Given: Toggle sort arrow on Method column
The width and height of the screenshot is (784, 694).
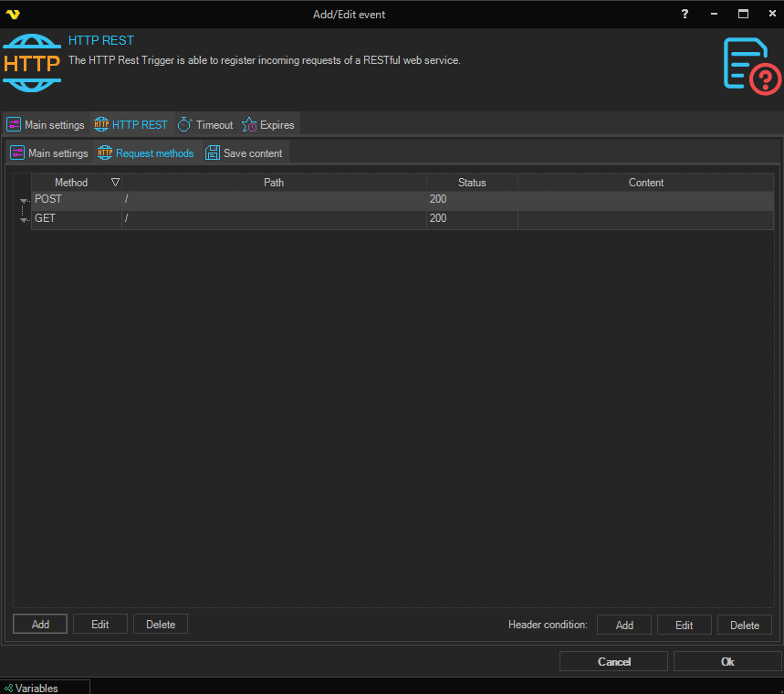Looking at the screenshot, I should point(115,183).
